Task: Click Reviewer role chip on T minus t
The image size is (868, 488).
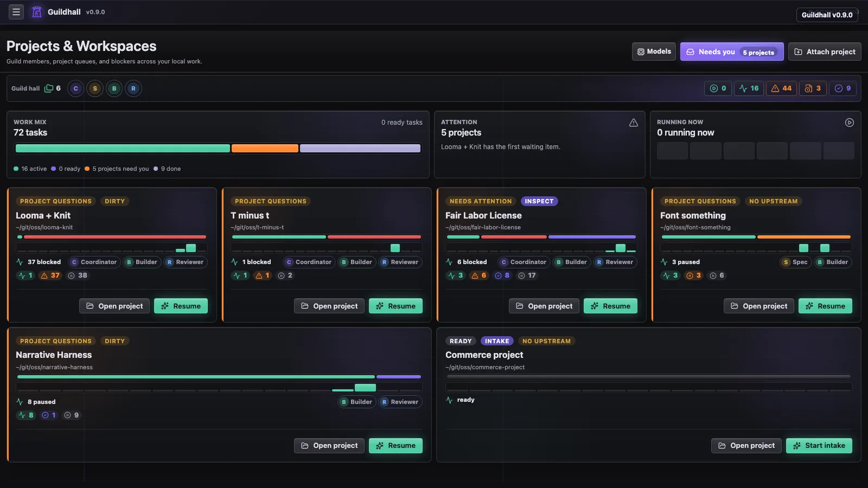Action: point(400,262)
